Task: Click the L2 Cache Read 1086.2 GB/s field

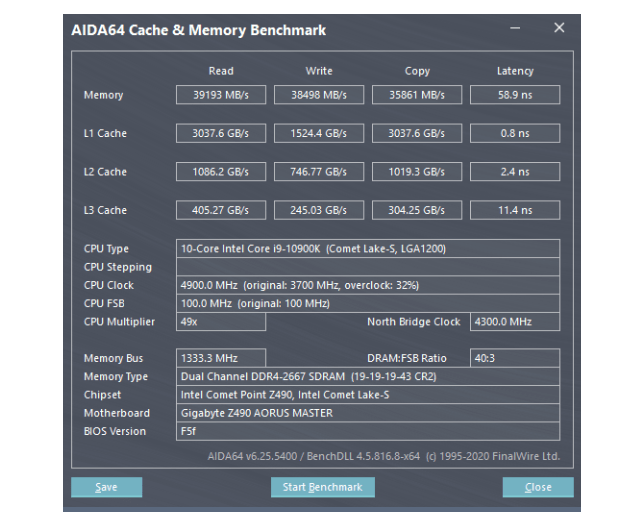Action: (220, 172)
